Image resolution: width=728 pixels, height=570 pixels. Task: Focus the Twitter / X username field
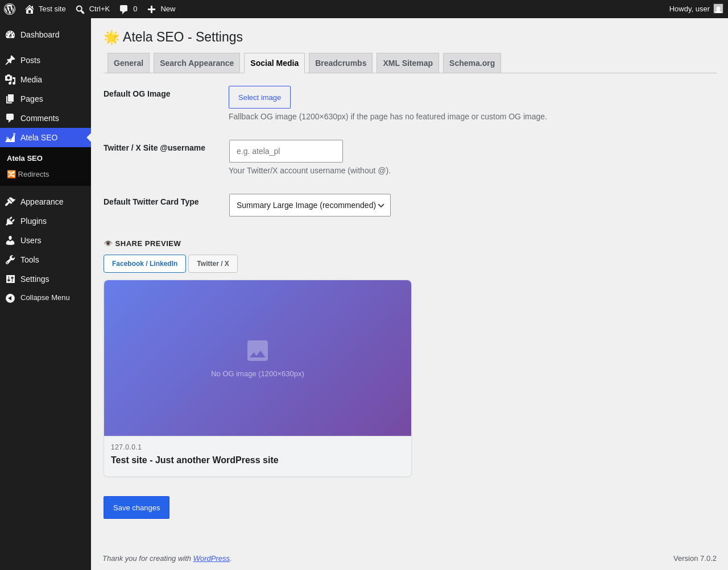click(286, 151)
